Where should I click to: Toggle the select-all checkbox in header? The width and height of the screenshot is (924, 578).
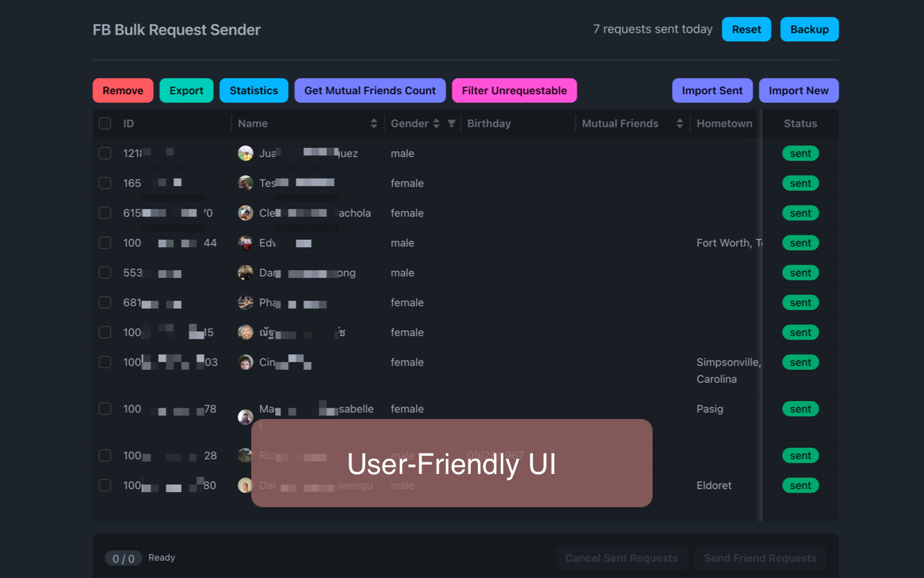click(105, 124)
